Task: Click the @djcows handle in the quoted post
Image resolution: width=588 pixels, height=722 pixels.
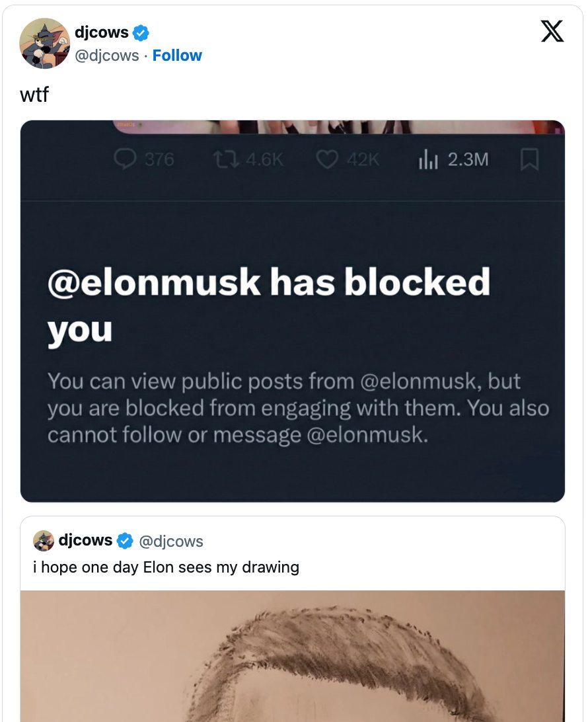Action: [x=171, y=541]
